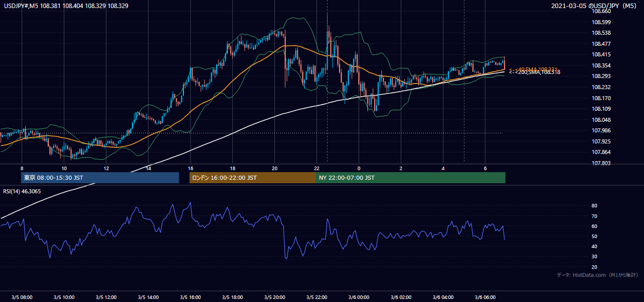The height and width of the screenshot is (302, 644).
Task: Click the RSI scale value 30
Action: pyautogui.click(x=594, y=257)
